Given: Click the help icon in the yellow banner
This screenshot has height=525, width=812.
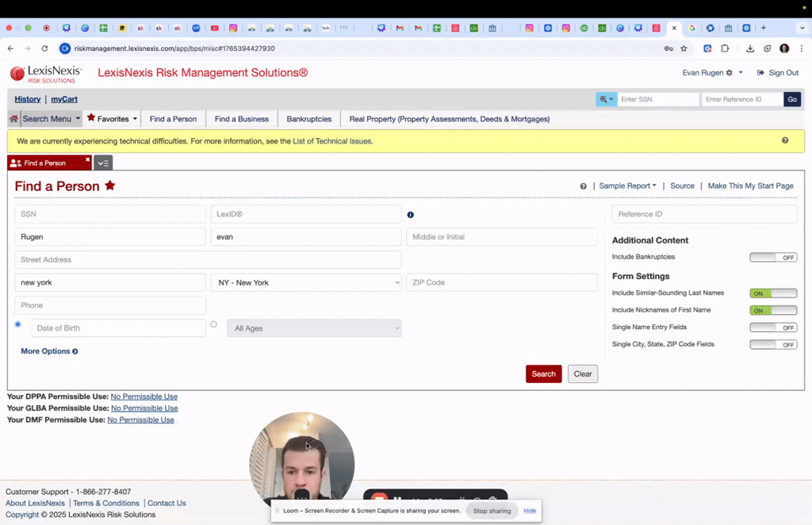Looking at the screenshot, I should (785, 140).
